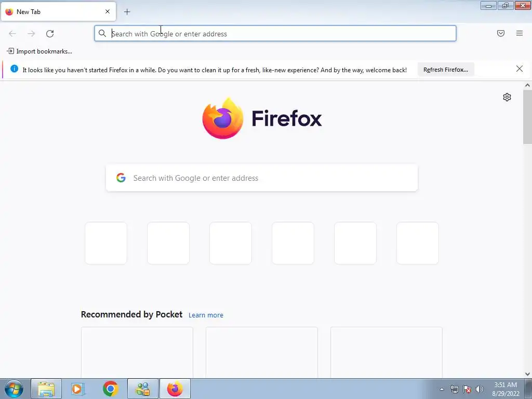Open the middle Pocket recommendation card
Viewport: 532px width, 399px height.
pyautogui.click(x=262, y=353)
